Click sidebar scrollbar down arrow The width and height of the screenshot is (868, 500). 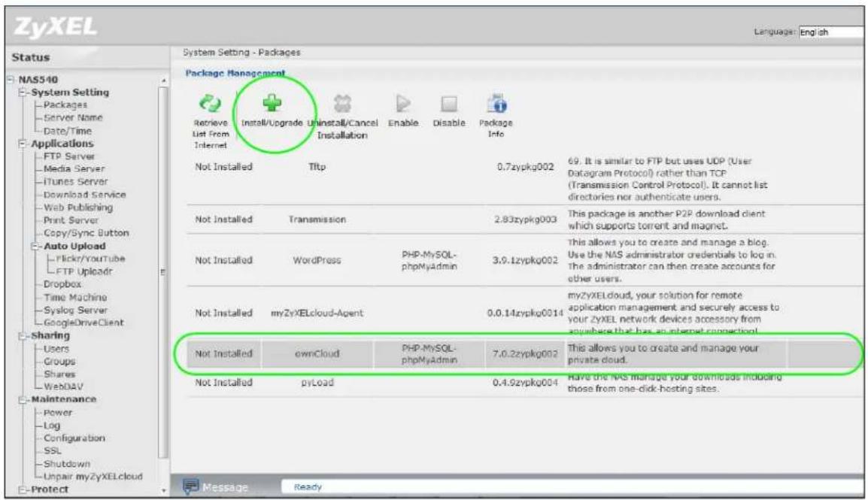pyautogui.click(x=163, y=490)
